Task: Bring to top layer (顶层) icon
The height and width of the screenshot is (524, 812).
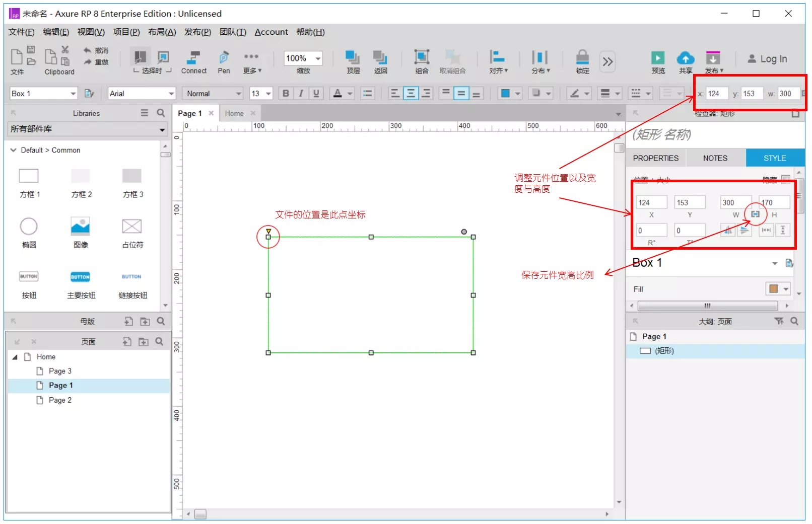Action: 353,57
